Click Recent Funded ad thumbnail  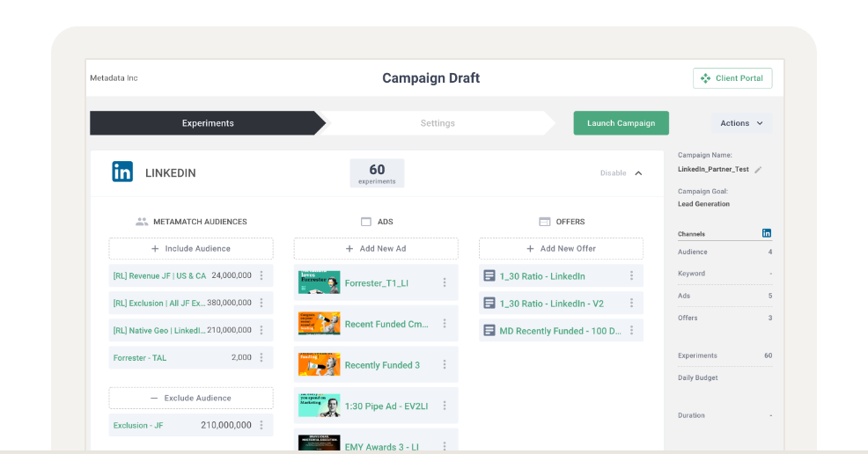click(320, 324)
